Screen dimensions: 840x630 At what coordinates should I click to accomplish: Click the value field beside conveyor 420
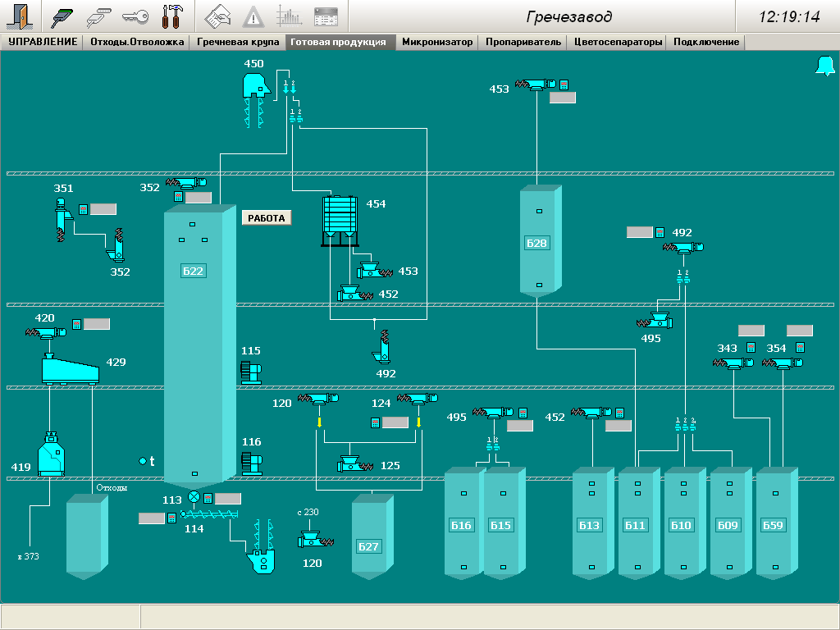96,324
